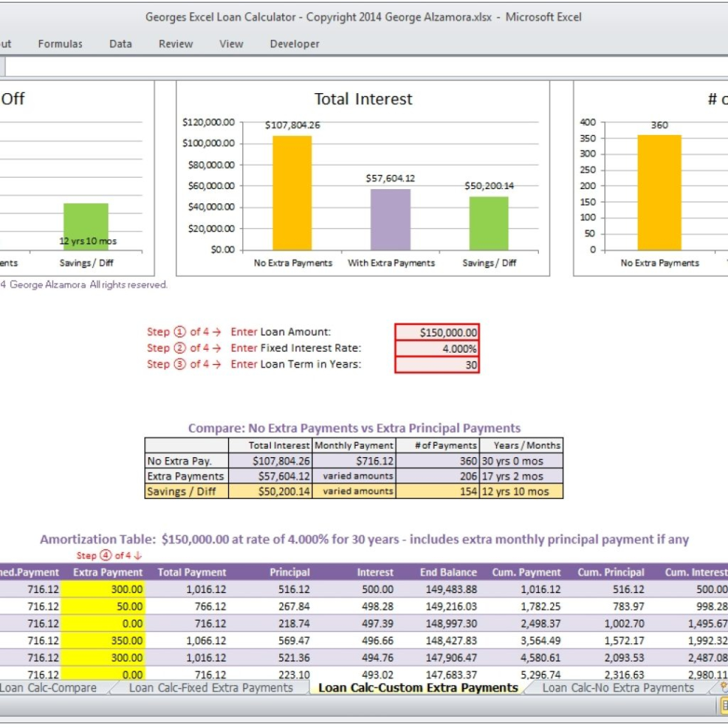
Task: Click the Normal view icon in status bar
Action: (724, 705)
